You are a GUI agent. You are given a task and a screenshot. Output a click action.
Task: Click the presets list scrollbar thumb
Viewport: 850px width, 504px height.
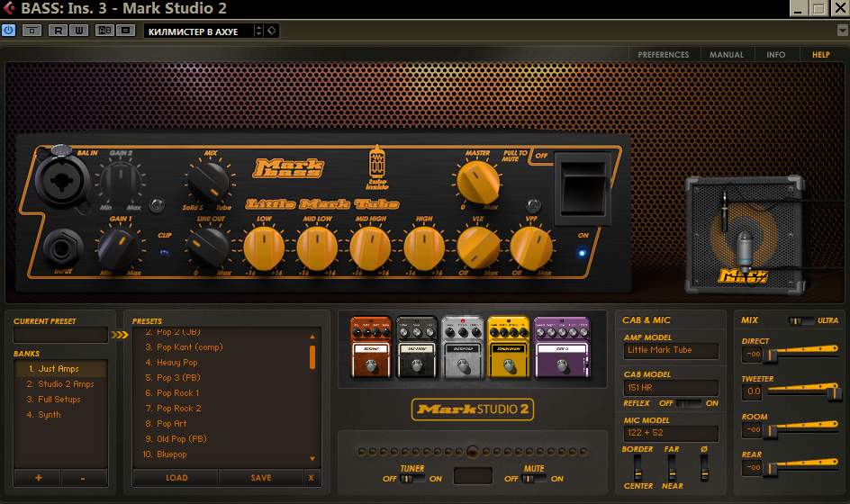click(x=312, y=356)
